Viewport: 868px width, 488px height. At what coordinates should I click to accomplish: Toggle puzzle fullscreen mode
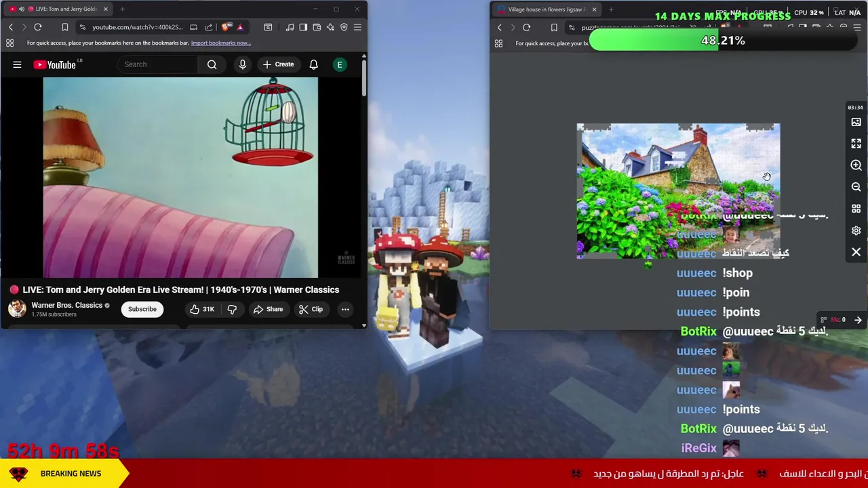856,144
